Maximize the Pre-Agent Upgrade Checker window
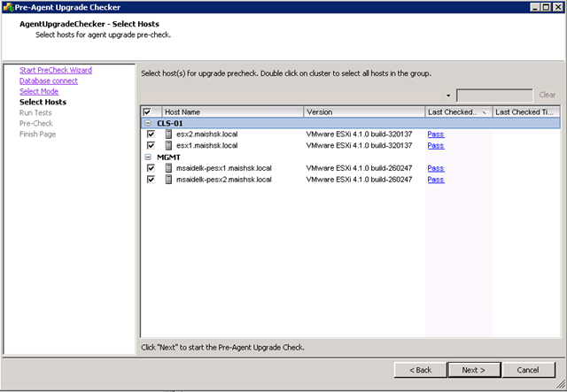Screen dimensions: 567x392 tap(547, 7)
